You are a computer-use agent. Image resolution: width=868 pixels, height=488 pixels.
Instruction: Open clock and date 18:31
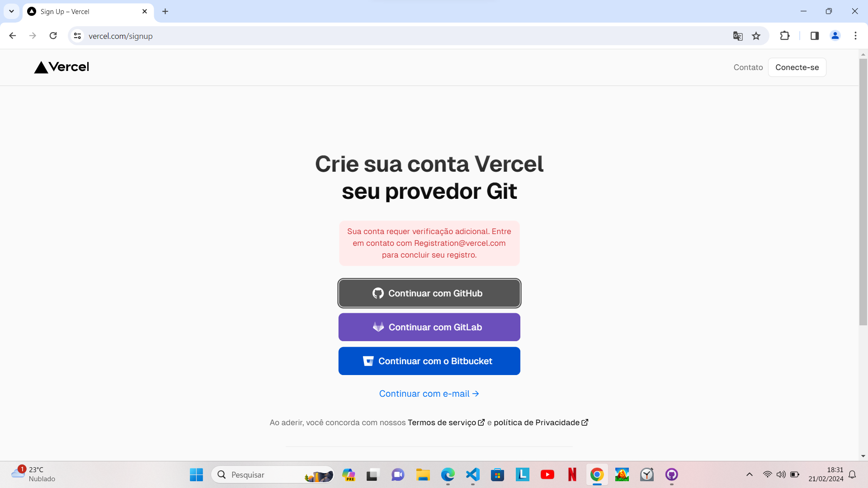[826, 474]
